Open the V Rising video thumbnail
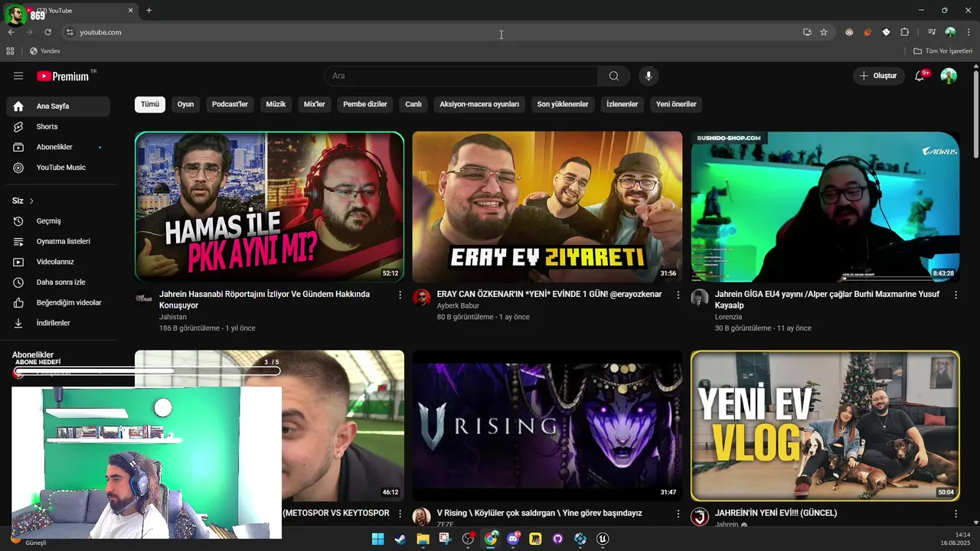Image resolution: width=980 pixels, height=551 pixels. point(547,425)
